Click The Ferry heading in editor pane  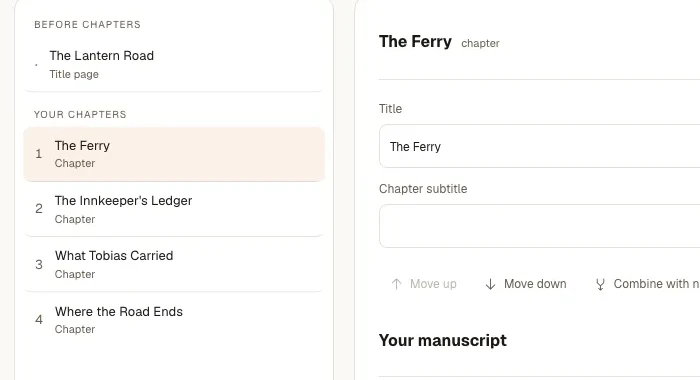415,42
